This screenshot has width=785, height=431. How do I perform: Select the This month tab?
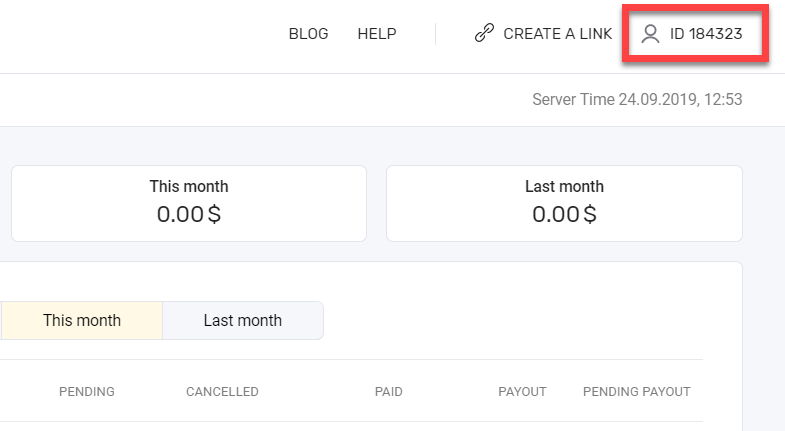(82, 320)
